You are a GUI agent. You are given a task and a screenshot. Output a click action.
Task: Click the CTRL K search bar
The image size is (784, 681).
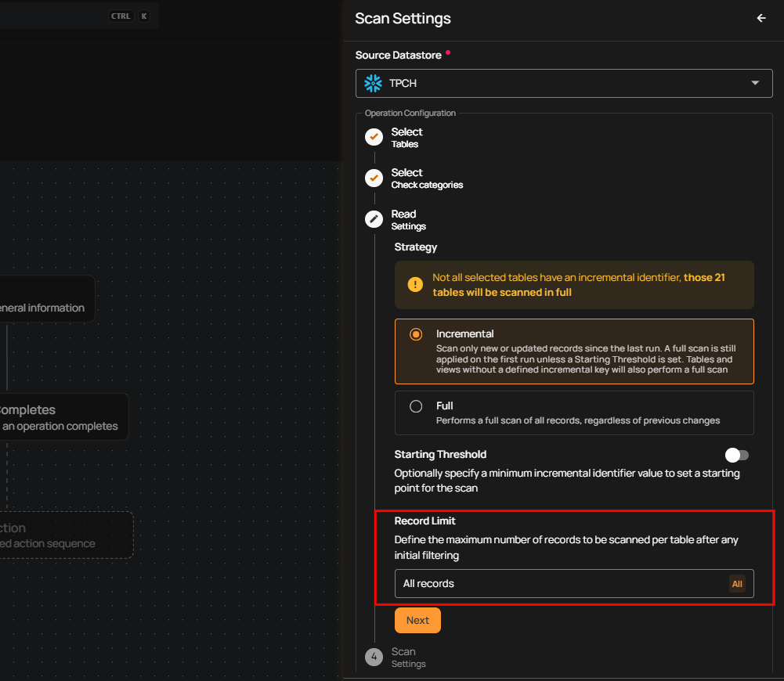click(78, 16)
